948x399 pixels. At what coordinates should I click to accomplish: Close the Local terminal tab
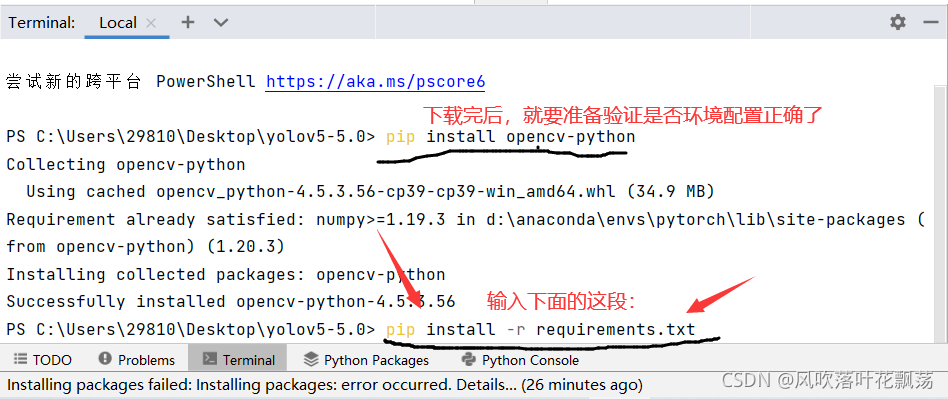[x=151, y=23]
